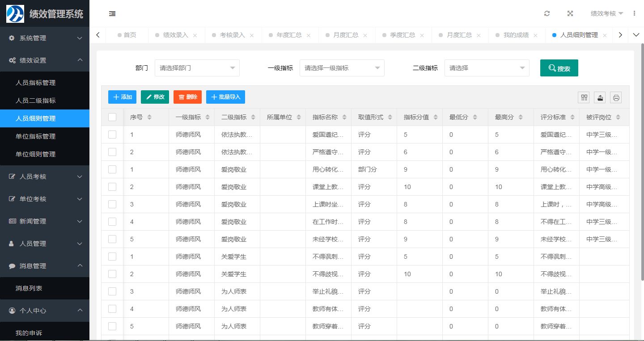Collapse the sidebar with the menu toggle icon
The width and height of the screenshot is (644, 341).
(112, 13)
